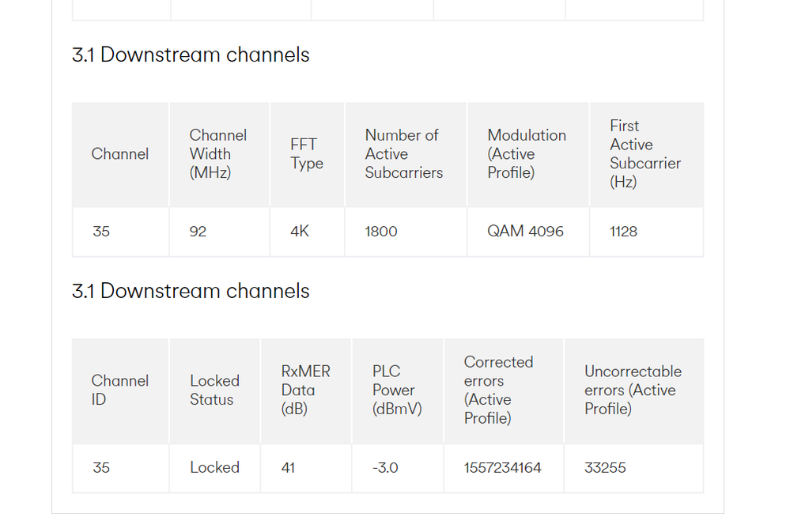790x532 pixels.
Task: Click the Channel Width (MHz) column header
Action: tap(218, 153)
